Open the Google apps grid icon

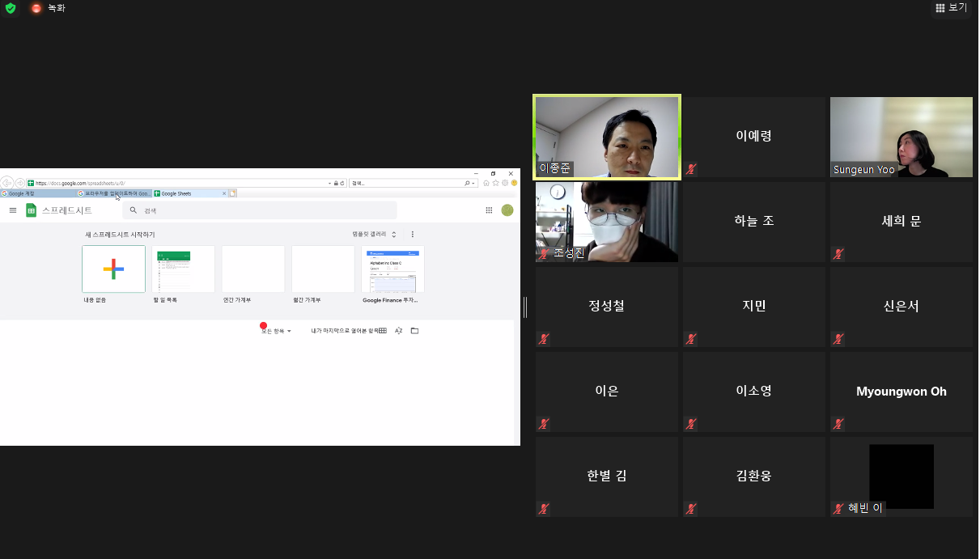489,210
